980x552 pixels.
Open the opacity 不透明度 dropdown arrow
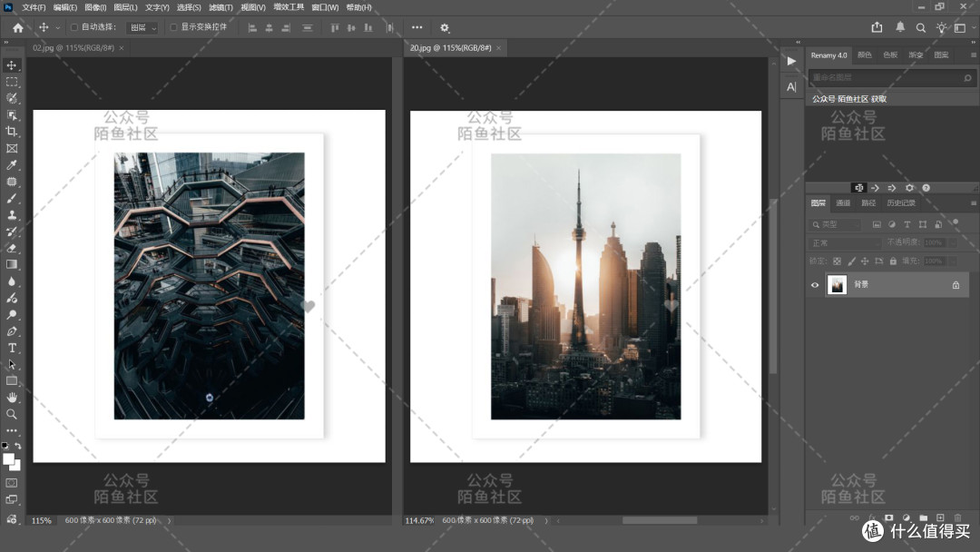[953, 242]
